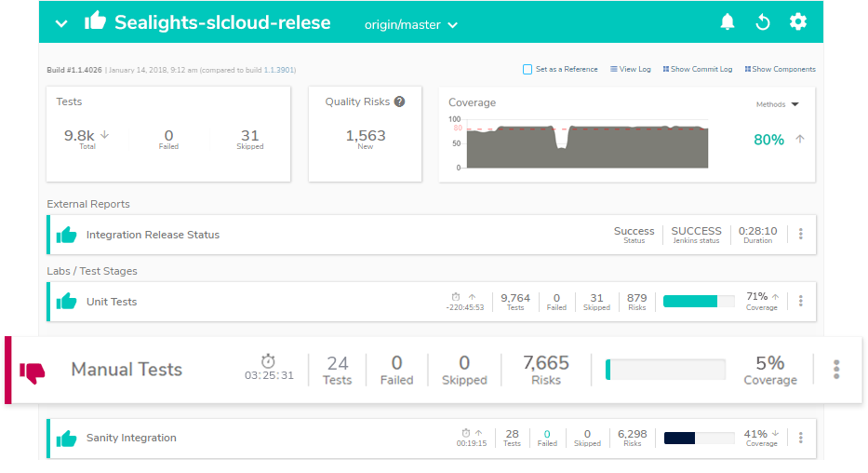The height and width of the screenshot is (473, 868).
Task: Click the Manual Tests coverage progress bar
Action: coord(665,370)
